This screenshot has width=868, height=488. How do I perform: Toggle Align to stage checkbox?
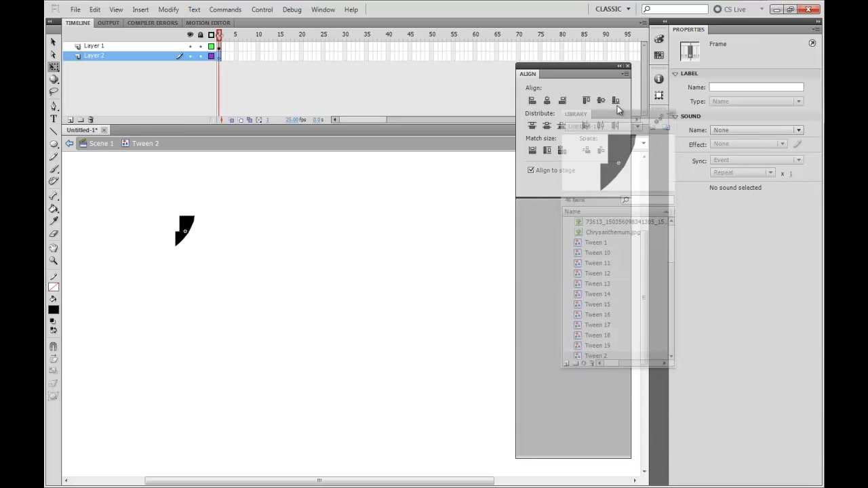[531, 170]
